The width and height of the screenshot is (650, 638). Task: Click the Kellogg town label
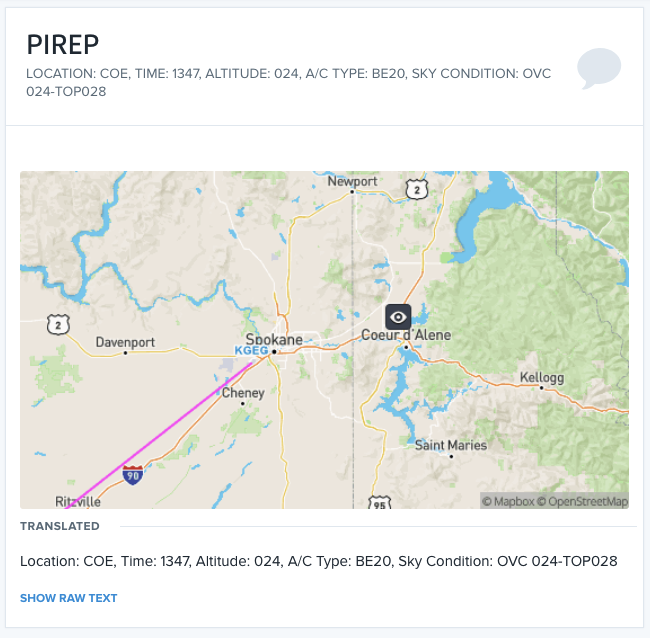[x=542, y=378]
